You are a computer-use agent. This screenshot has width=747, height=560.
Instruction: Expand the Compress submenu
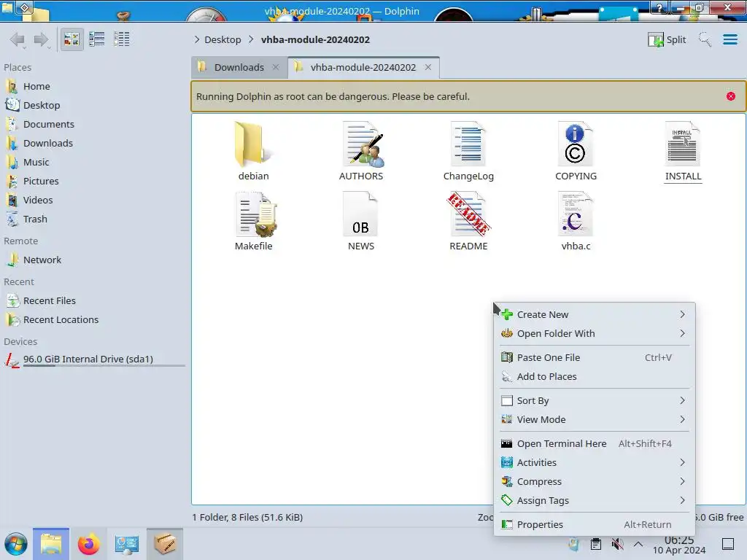(594, 482)
